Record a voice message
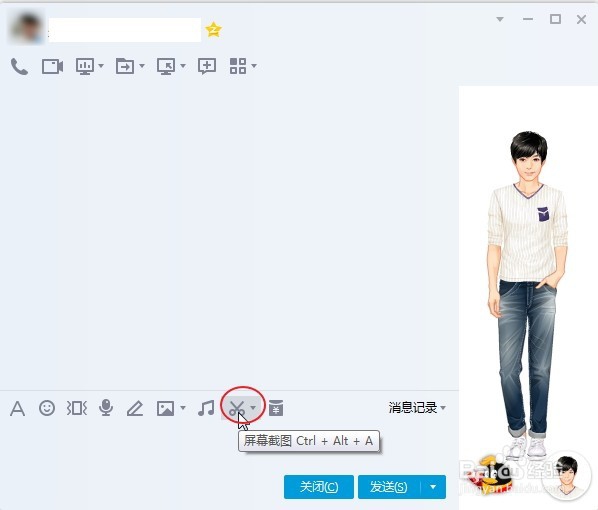598x510 pixels. (x=106, y=407)
